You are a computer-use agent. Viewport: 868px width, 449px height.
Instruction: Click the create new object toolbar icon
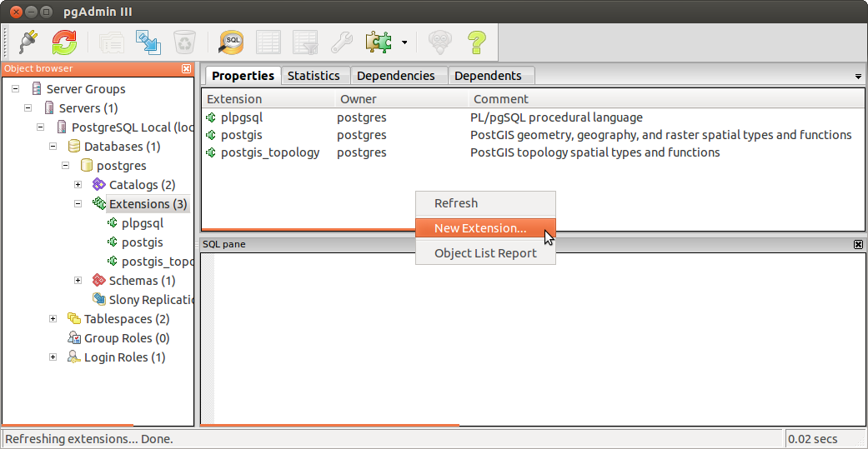[x=148, y=42]
